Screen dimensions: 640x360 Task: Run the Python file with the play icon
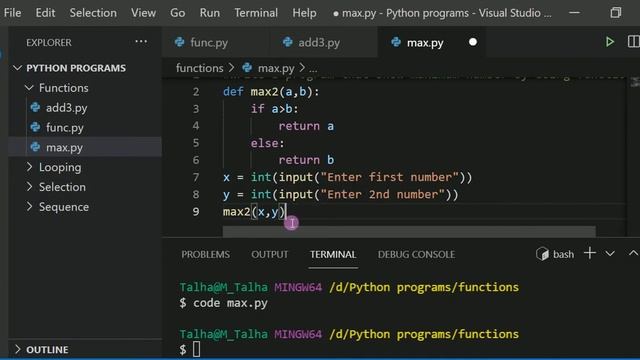609,42
